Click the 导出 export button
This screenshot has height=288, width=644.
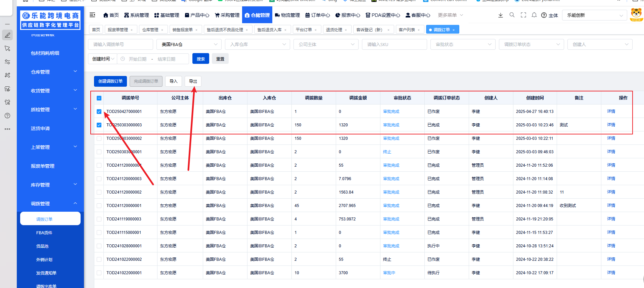pos(193,81)
